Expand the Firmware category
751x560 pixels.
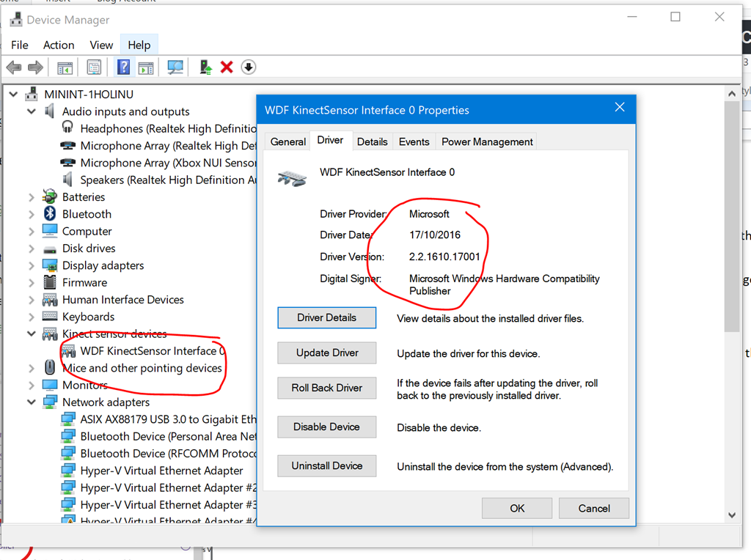[32, 283]
